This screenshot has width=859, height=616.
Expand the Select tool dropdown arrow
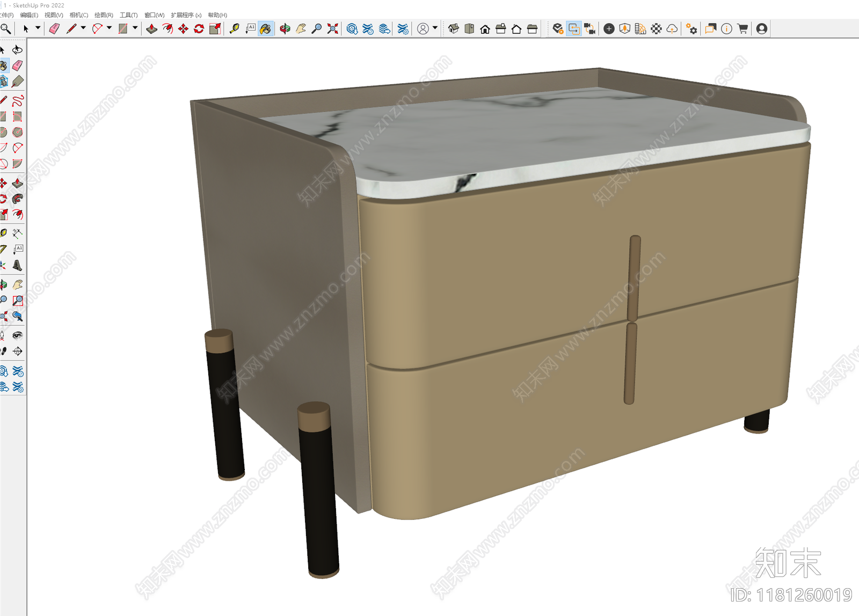tap(38, 28)
